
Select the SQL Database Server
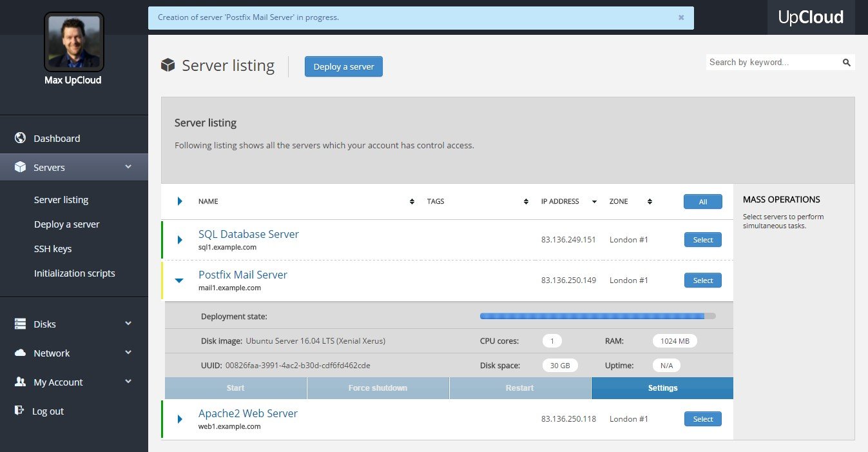point(703,240)
